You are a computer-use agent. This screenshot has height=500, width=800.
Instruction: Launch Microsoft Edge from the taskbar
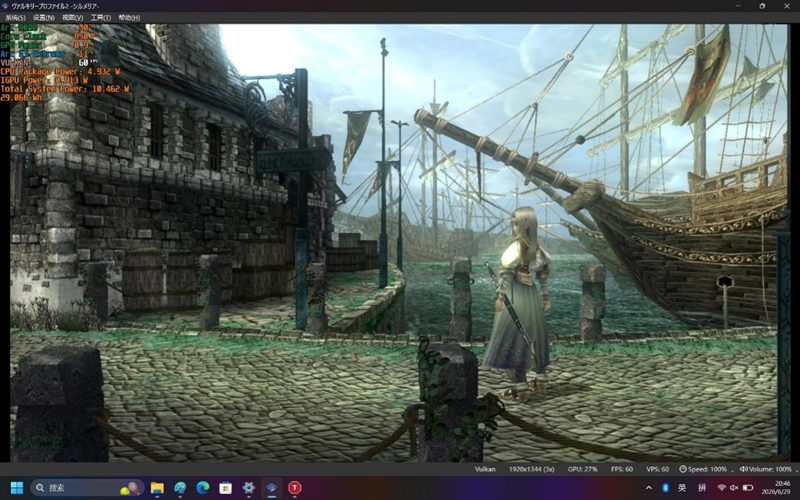click(203, 488)
